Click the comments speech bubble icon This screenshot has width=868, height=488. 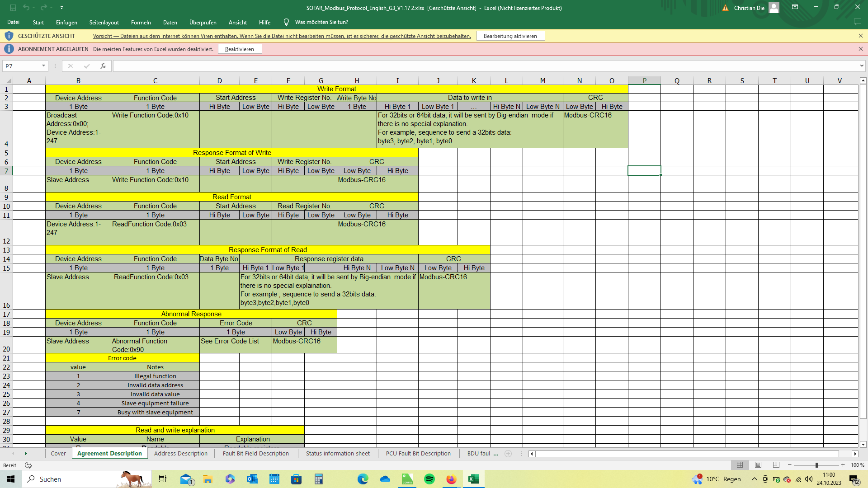[x=857, y=22]
